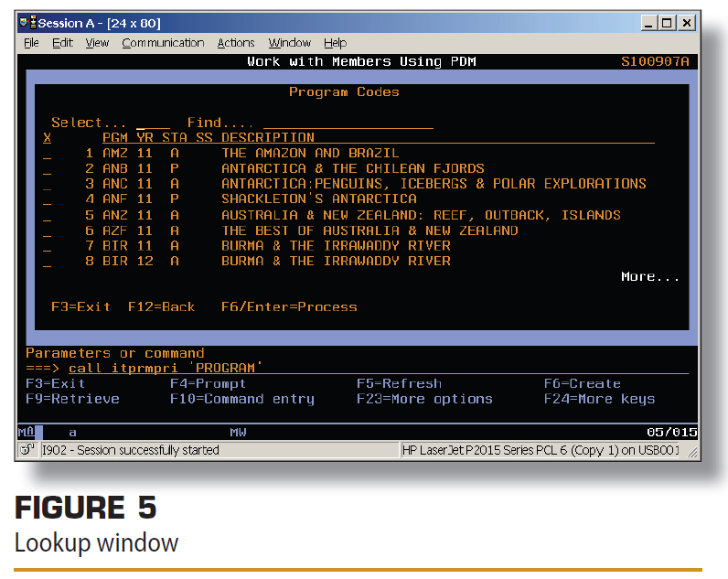The image size is (728, 579).
Task: Click the More... indicator in the list
Action: [x=649, y=277]
